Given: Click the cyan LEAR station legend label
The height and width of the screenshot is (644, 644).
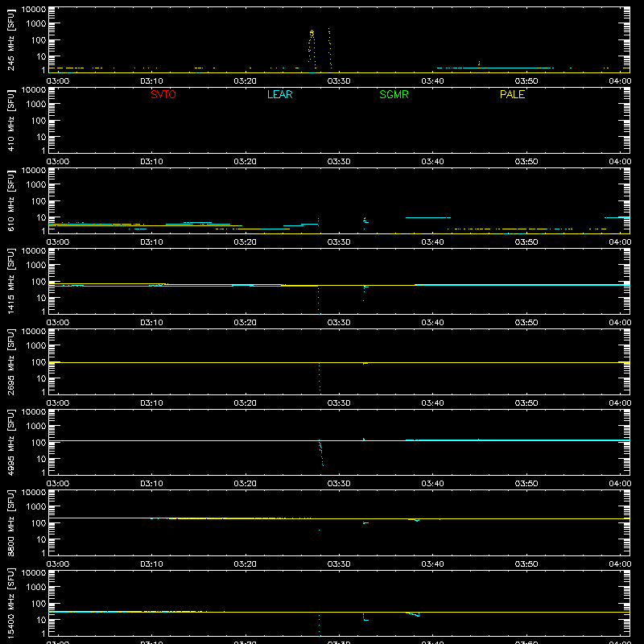Looking at the screenshot, I should point(279,94).
